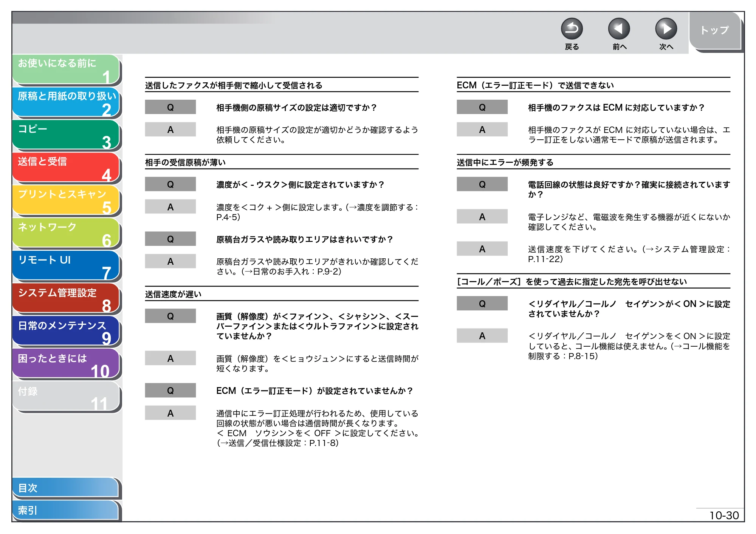Select chapter 6 ネットワーク tab
The height and width of the screenshot is (534, 756).
coord(66,233)
